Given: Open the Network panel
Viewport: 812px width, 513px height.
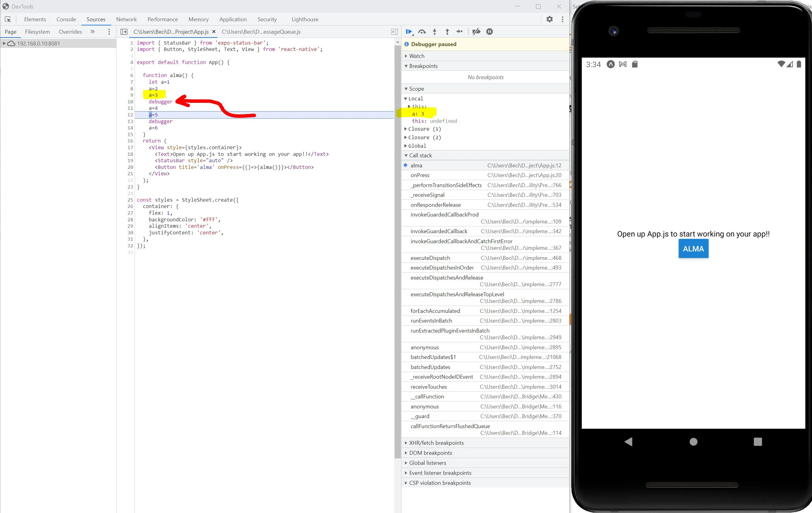Looking at the screenshot, I should (126, 19).
